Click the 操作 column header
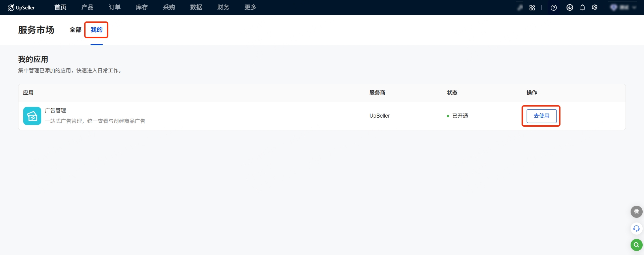Screen dimensions: 644x255 point(532,92)
